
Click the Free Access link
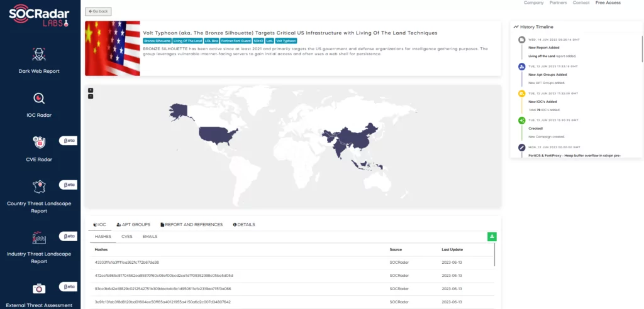point(608,3)
